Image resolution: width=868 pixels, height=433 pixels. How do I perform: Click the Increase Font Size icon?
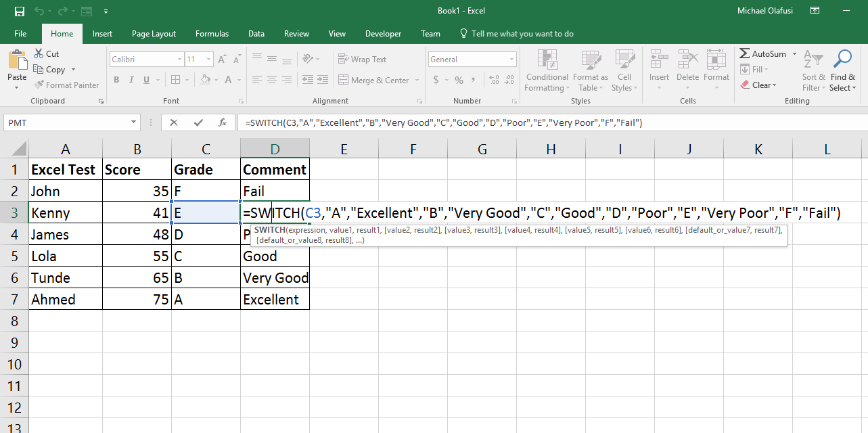(x=222, y=60)
